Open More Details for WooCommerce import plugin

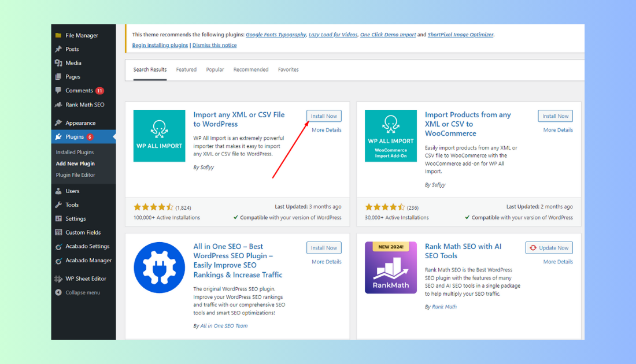[558, 130]
